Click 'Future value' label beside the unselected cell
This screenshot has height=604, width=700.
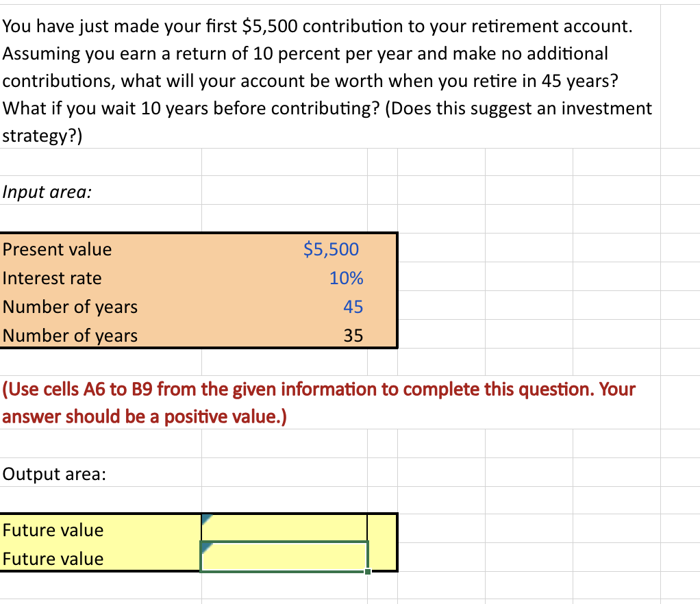click(x=101, y=530)
